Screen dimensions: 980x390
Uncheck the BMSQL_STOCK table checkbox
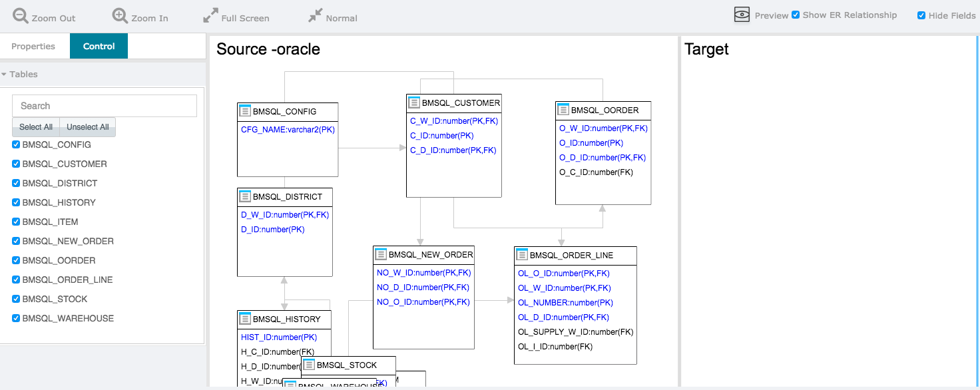click(16, 299)
